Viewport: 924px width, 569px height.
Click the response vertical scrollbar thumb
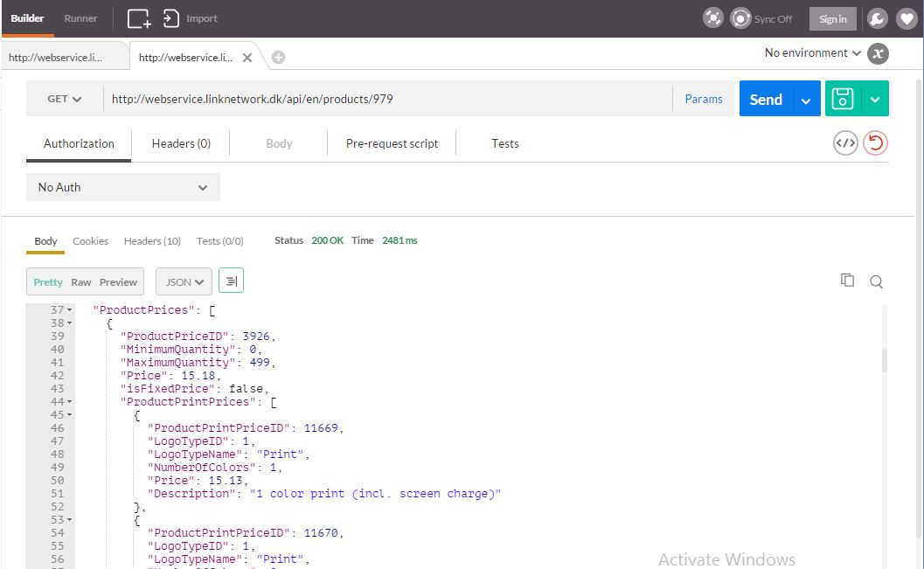[885, 360]
